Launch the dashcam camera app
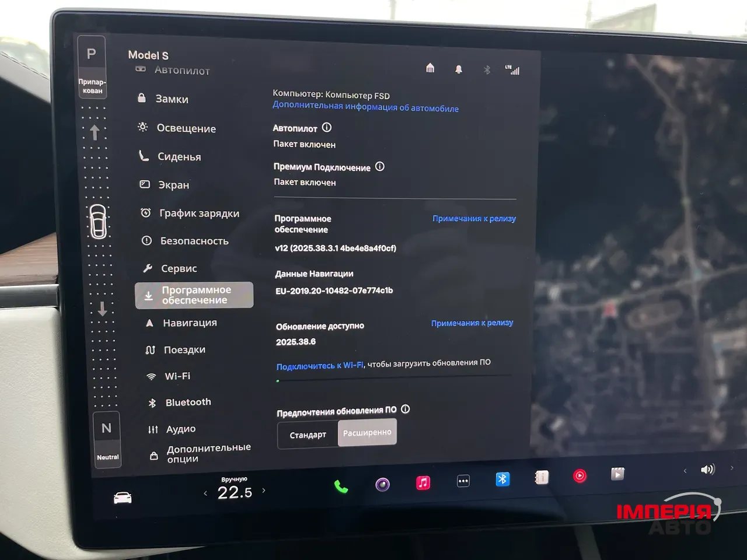Screen dimensions: 747x560 (x=382, y=484)
